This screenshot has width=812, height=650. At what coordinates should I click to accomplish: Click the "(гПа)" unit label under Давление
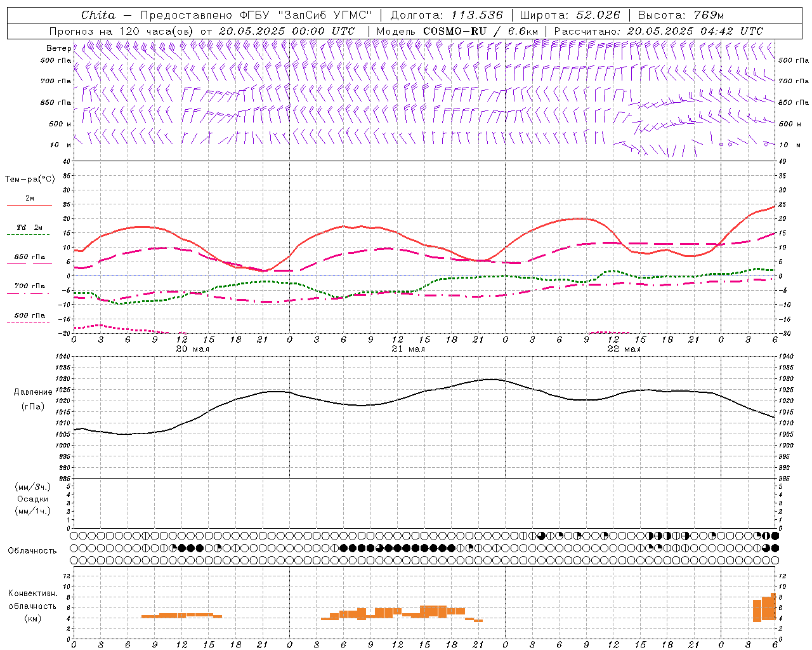point(33,406)
